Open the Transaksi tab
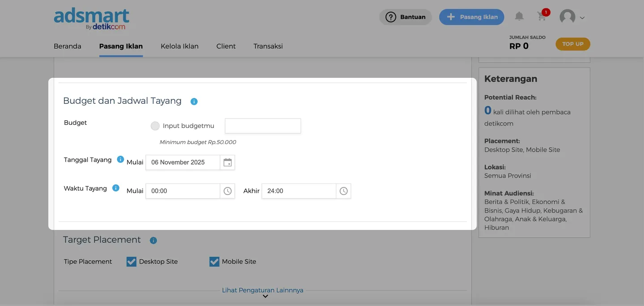The height and width of the screenshot is (306, 644). (268, 46)
